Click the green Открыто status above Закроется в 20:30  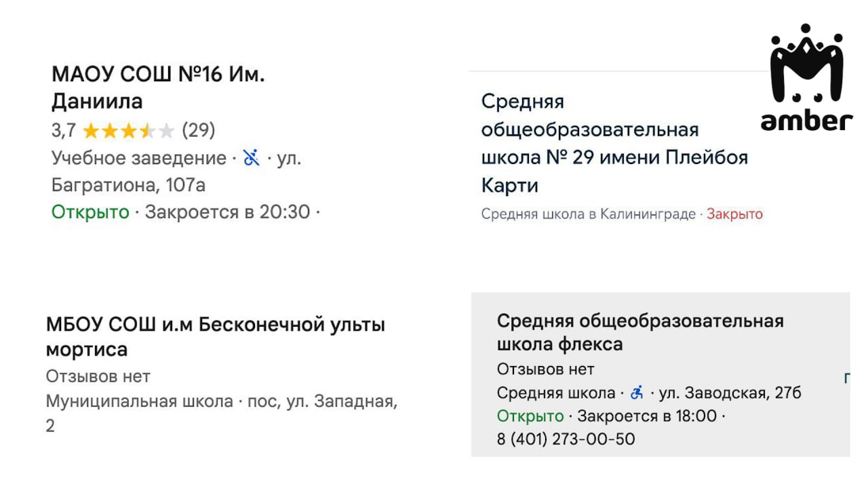click(90, 212)
